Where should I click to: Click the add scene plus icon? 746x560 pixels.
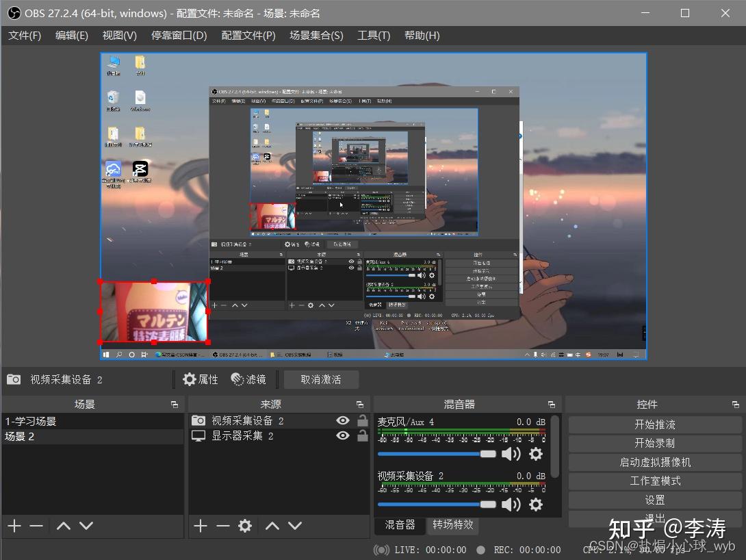pos(14,526)
